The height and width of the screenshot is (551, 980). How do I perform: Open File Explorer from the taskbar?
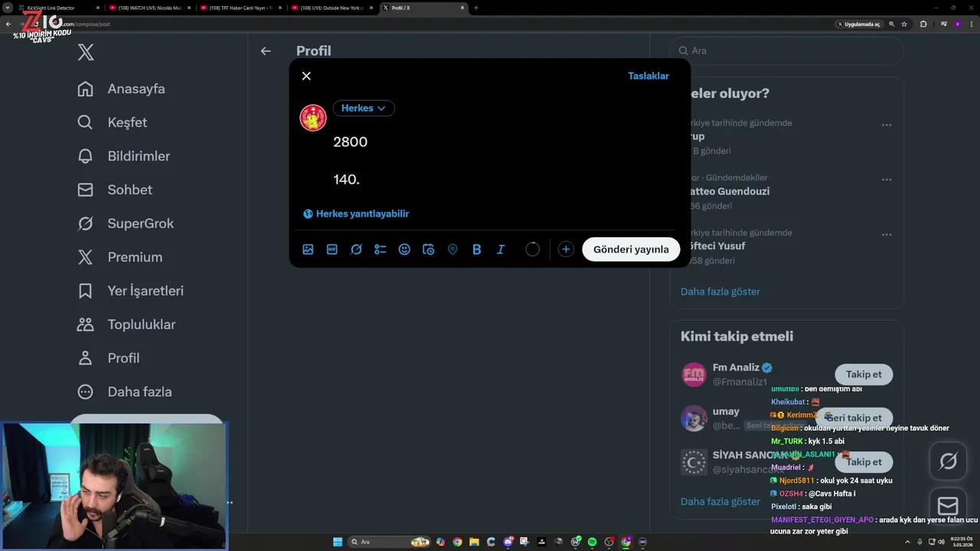[x=474, y=542]
